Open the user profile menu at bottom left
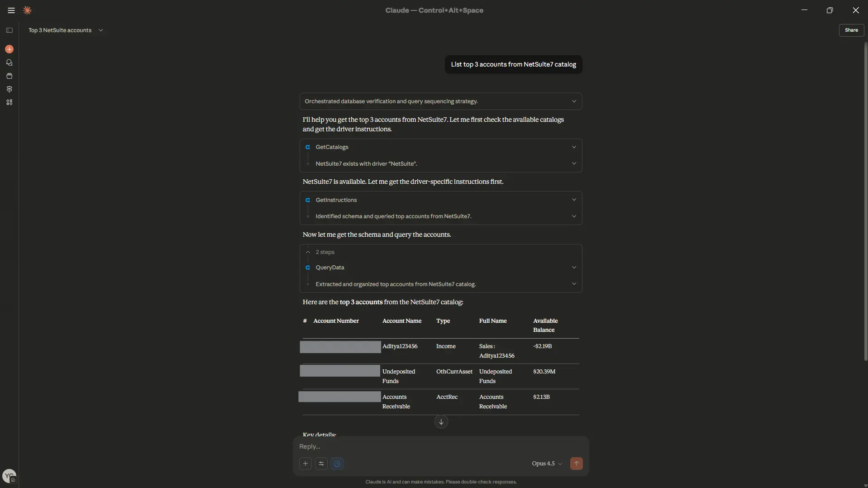 [x=9, y=476]
